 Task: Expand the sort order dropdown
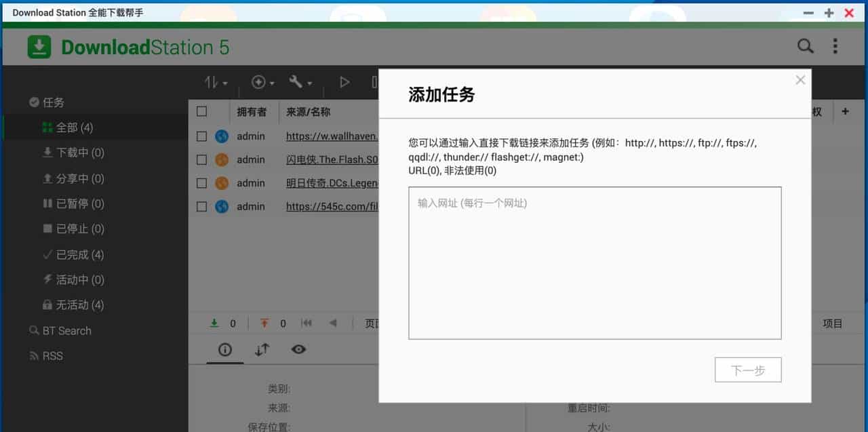coord(216,82)
